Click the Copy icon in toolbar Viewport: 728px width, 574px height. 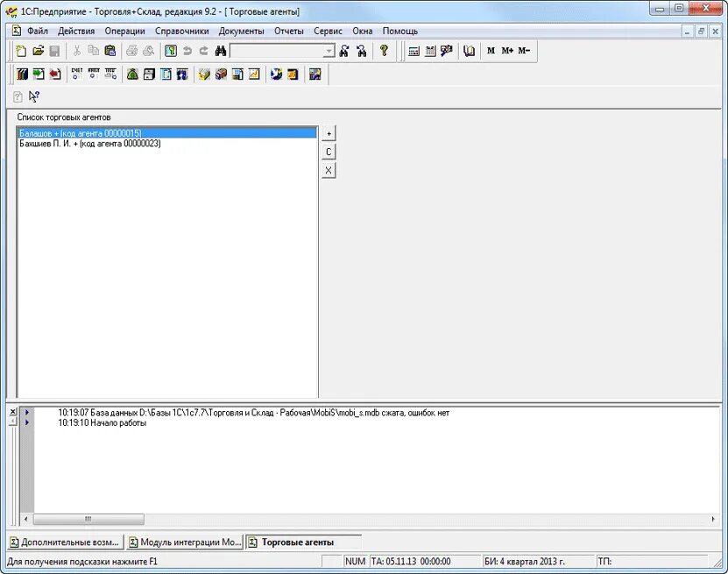94,51
